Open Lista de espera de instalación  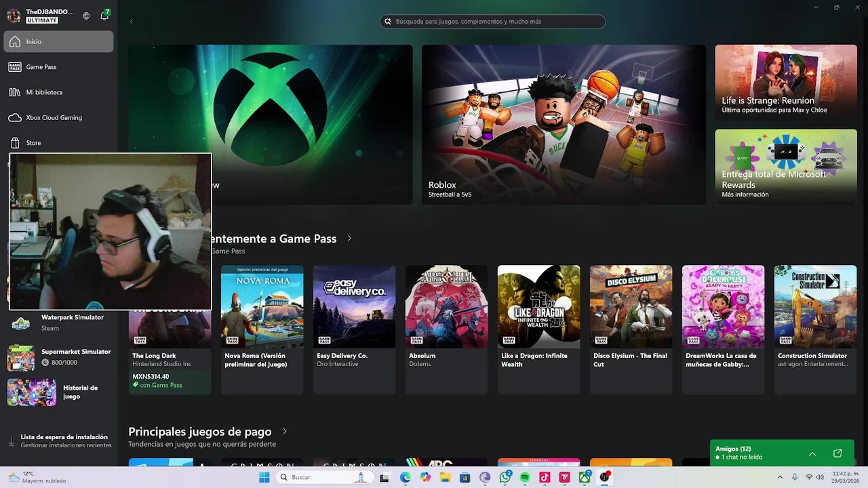(x=58, y=441)
